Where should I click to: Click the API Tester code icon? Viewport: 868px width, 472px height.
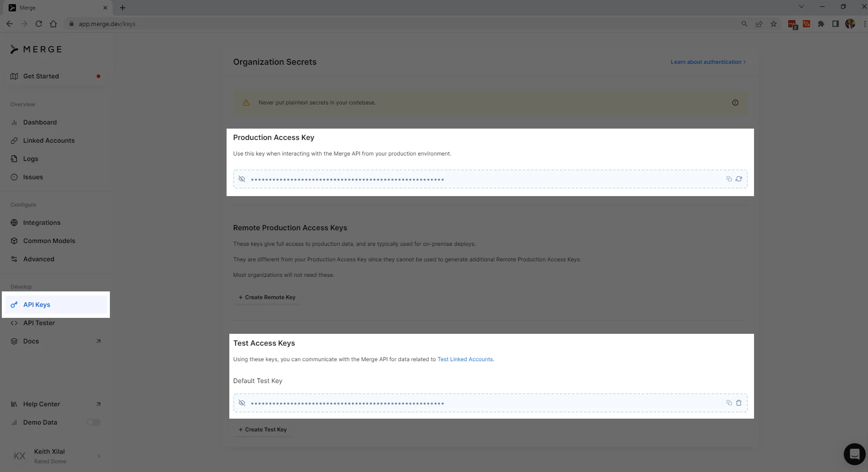14,323
